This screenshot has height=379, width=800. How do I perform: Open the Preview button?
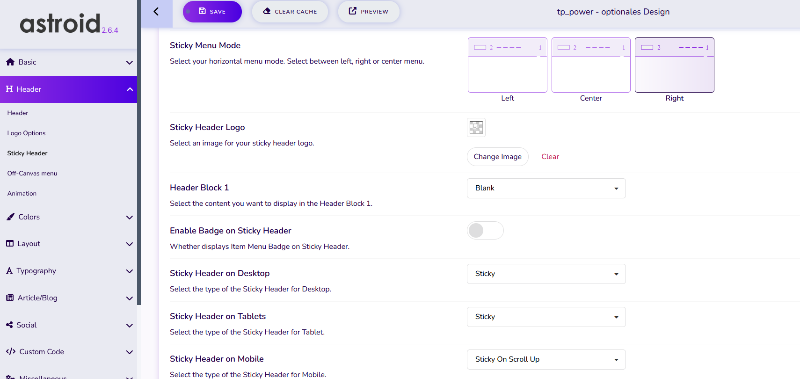click(368, 11)
